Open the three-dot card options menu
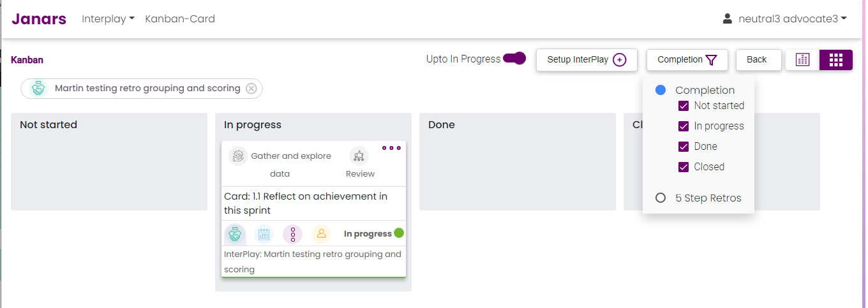 tap(391, 148)
